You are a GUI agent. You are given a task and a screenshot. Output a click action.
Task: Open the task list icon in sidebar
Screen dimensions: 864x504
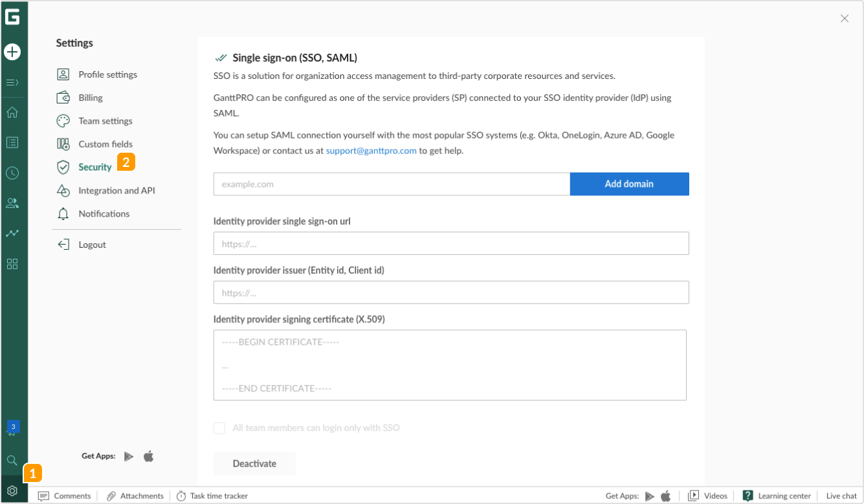pos(12,142)
